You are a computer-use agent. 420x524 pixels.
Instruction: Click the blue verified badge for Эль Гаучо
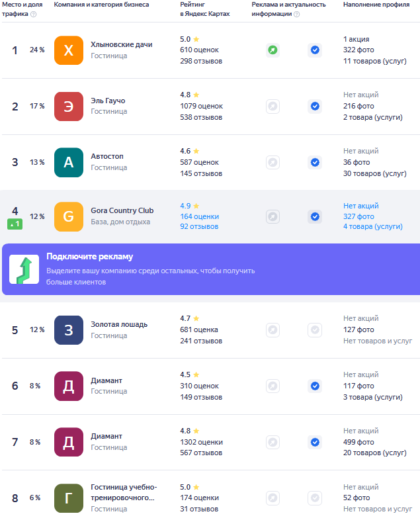click(x=315, y=107)
